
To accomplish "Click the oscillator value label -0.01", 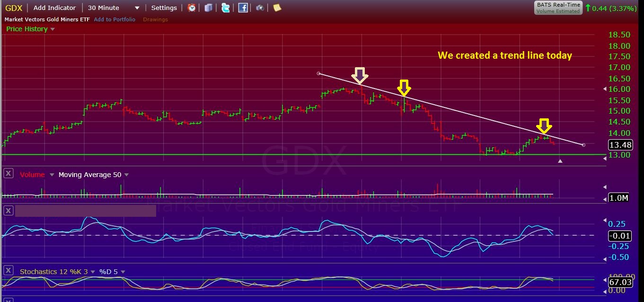I will [620, 236].
